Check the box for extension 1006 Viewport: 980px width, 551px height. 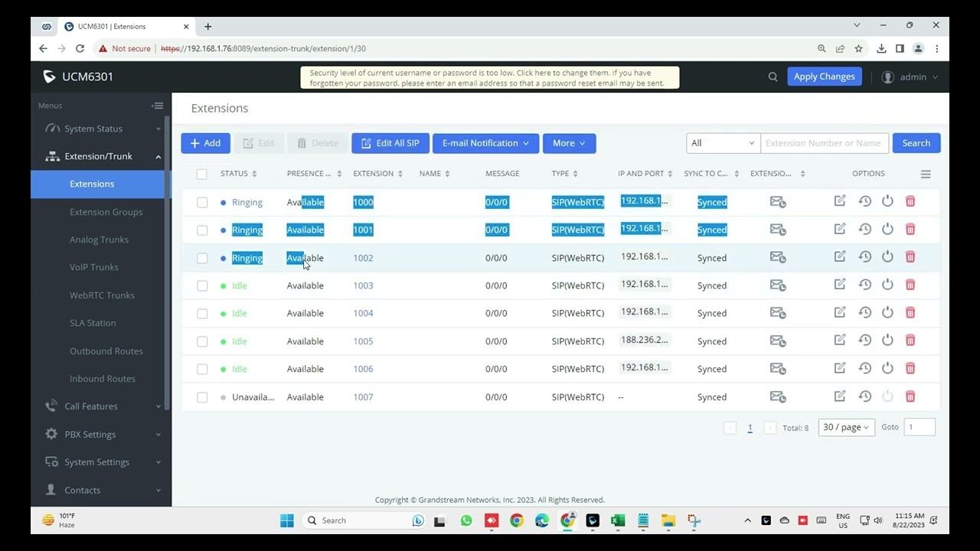pos(202,369)
